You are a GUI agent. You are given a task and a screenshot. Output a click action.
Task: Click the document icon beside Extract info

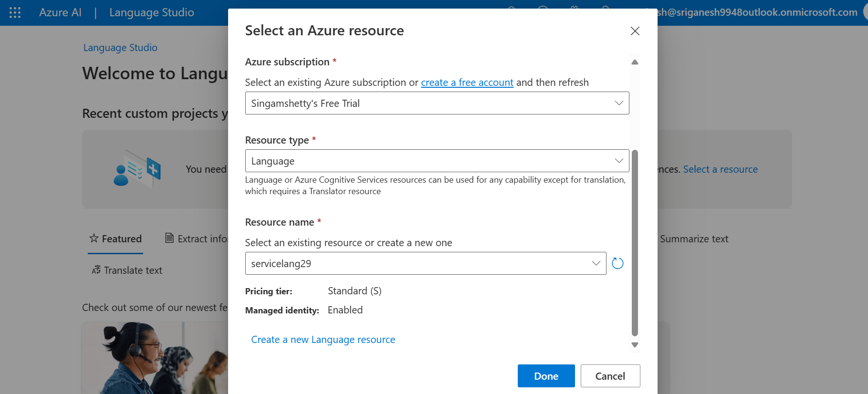tap(169, 238)
